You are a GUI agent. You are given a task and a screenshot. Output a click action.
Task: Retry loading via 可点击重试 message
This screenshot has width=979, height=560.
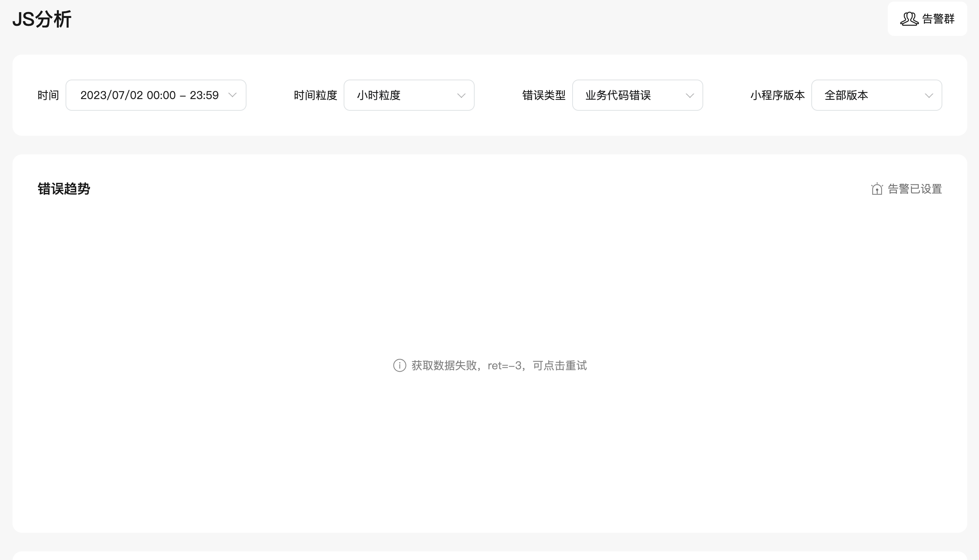click(559, 365)
